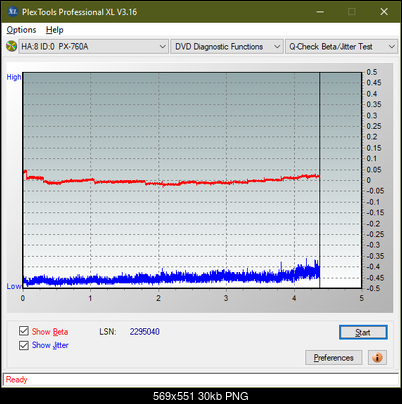The width and height of the screenshot is (402, 404).
Task: Click the Low label on the graph axis
Action: (14, 286)
